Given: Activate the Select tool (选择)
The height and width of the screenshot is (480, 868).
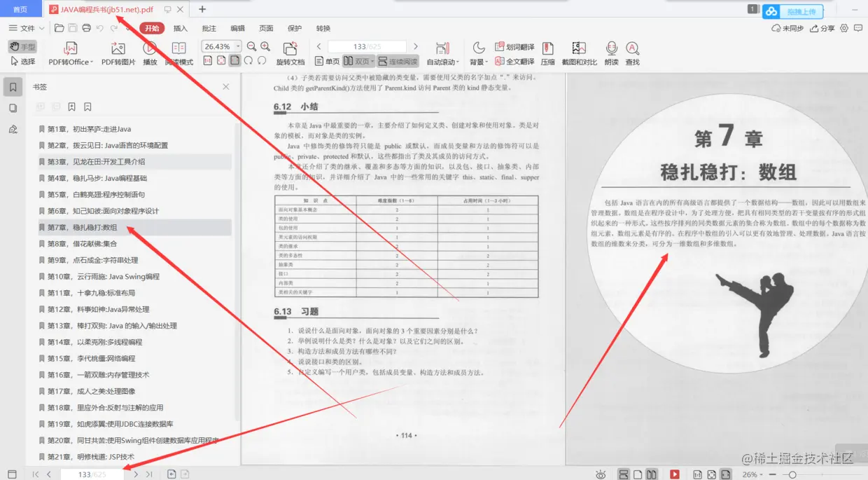Looking at the screenshot, I should click(x=22, y=62).
